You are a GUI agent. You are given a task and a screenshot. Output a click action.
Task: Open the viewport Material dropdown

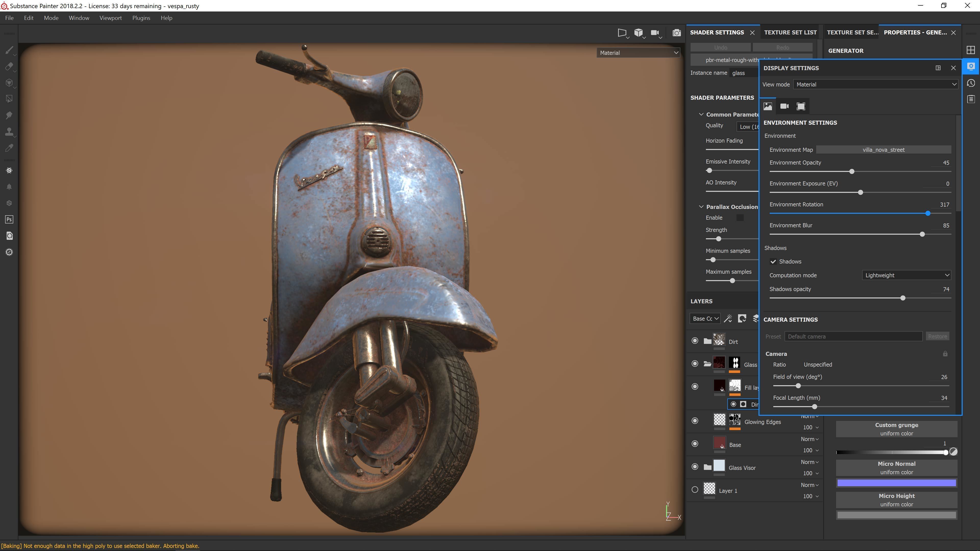click(x=638, y=53)
